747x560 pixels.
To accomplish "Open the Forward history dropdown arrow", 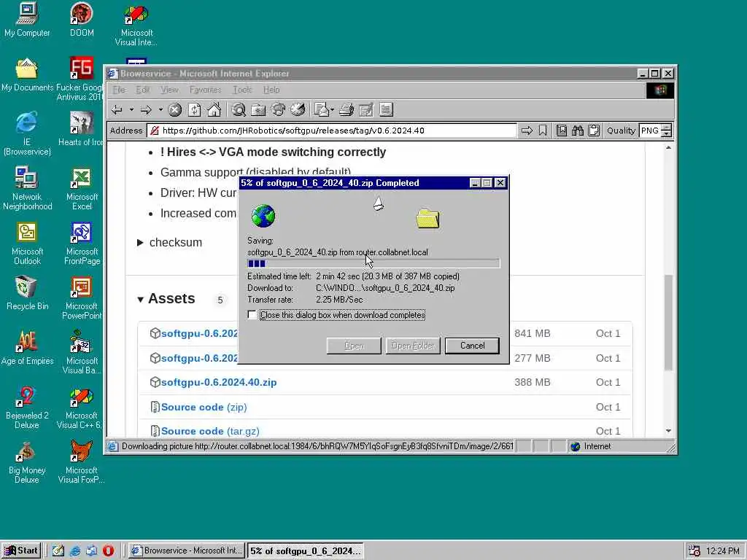I will coord(160,110).
